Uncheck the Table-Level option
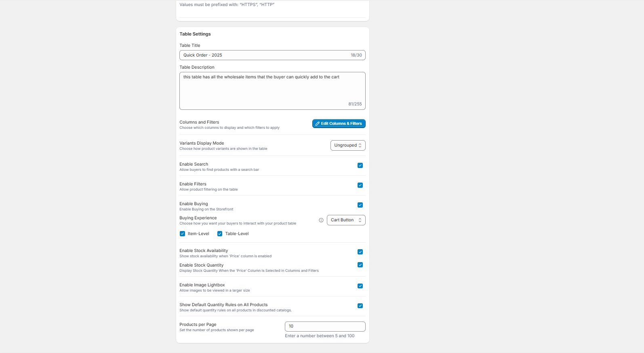 [220, 234]
